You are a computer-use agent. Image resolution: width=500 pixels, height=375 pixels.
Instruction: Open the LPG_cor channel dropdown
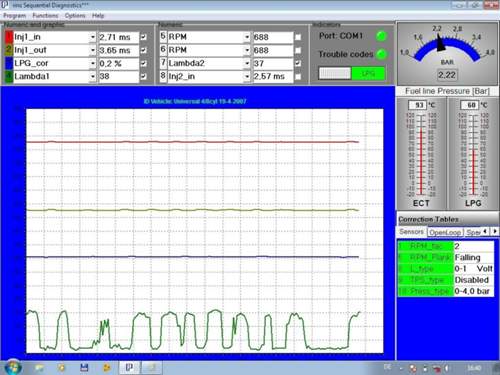tap(93, 63)
